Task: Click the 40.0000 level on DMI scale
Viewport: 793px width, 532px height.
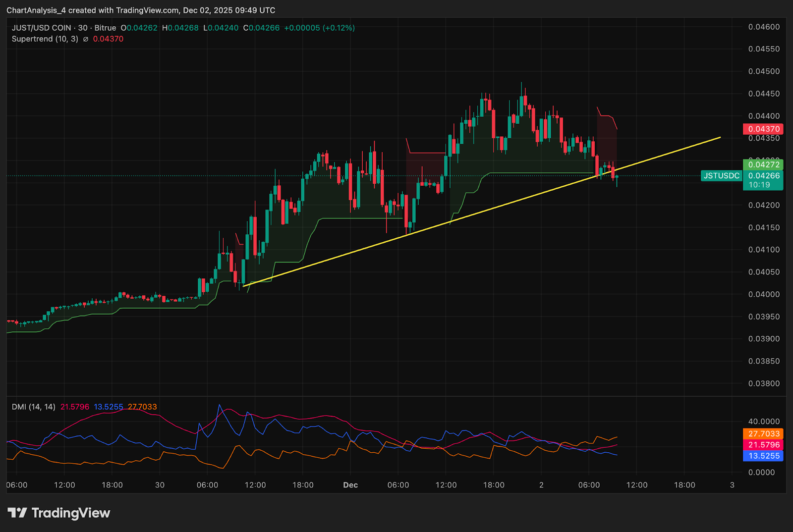Action: click(x=764, y=422)
